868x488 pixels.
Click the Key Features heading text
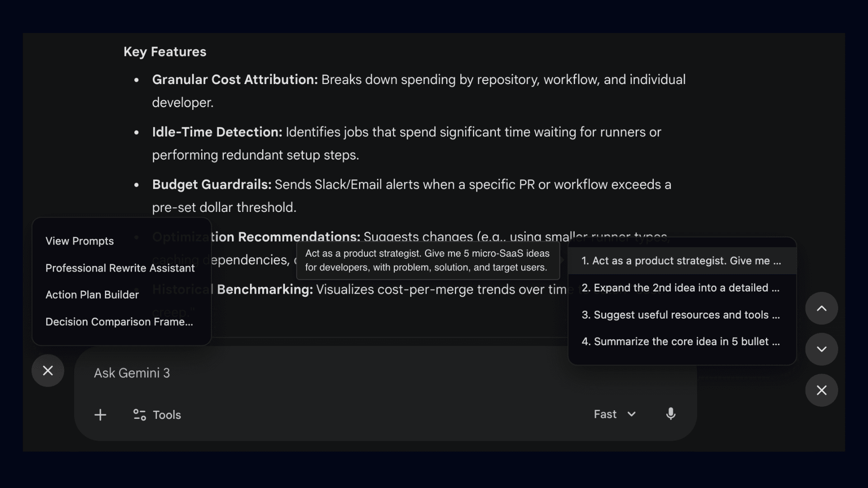[x=165, y=52]
